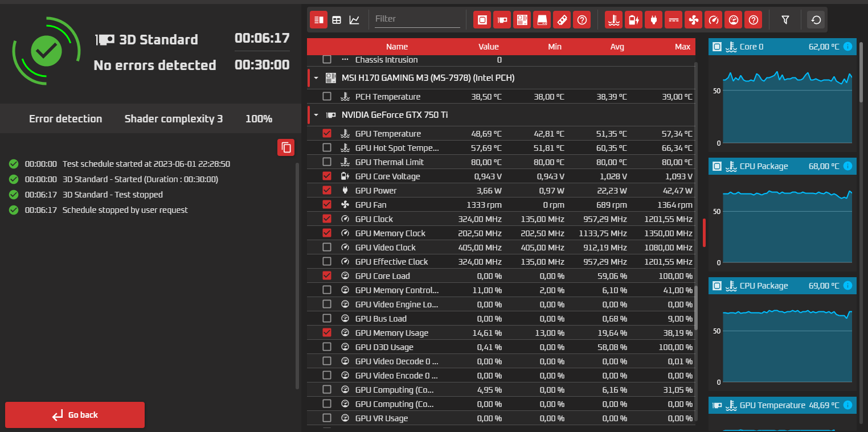Toggle the voltage battery sensor filter icon
This screenshot has height=432, width=868.
click(634, 20)
